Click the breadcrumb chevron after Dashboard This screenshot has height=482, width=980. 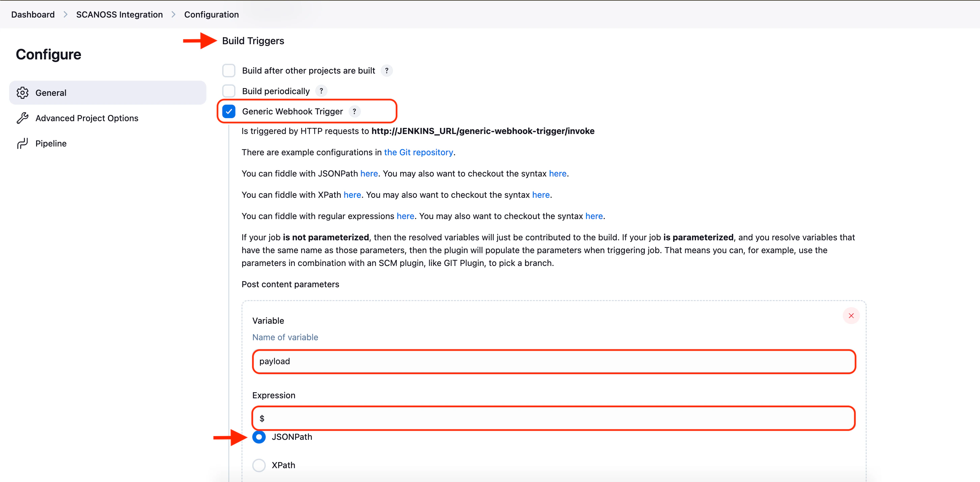pos(65,14)
